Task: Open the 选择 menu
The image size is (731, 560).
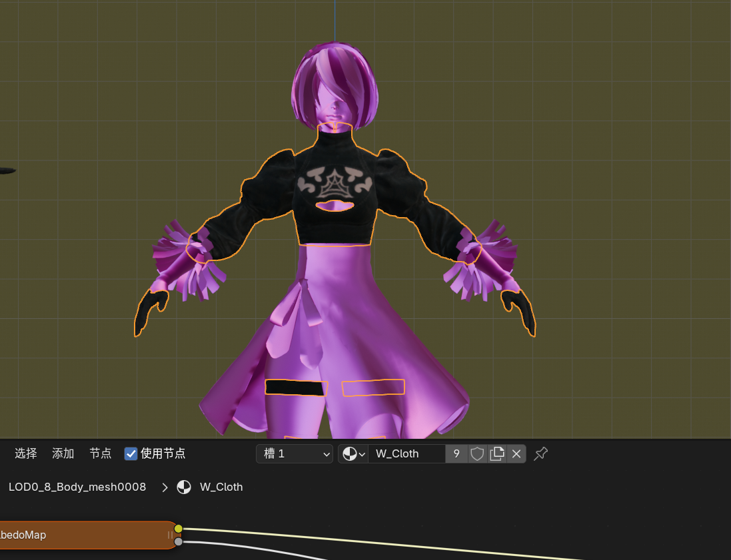Action: click(x=26, y=454)
